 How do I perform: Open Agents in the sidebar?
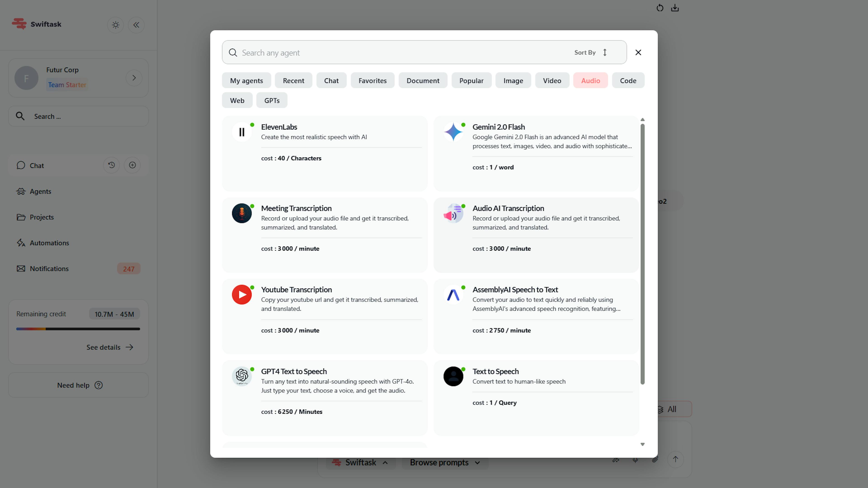(x=34, y=191)
